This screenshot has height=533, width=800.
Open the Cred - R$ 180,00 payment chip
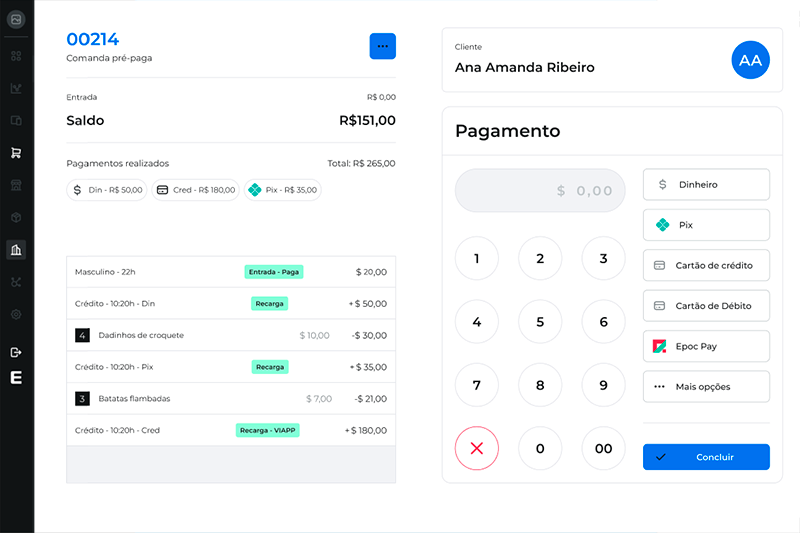click(x=196, y=190)
